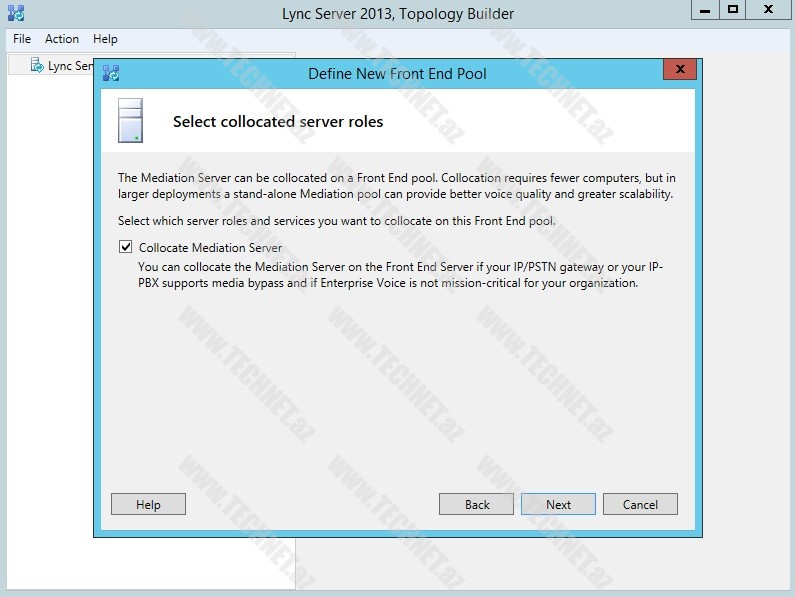Screen dimensions: 795x597
Task: Go to previous step with Back button
Action: point(477,504)
